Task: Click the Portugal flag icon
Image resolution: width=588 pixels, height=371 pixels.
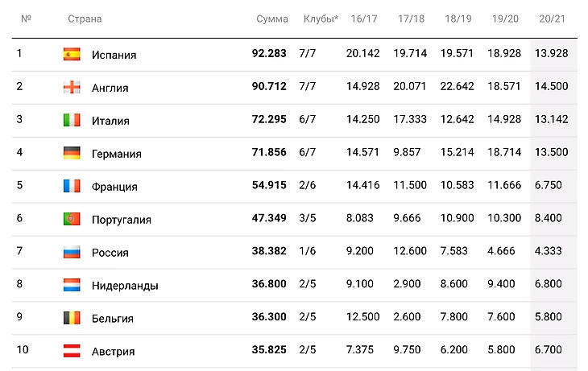Action: [x=72, y=219]
